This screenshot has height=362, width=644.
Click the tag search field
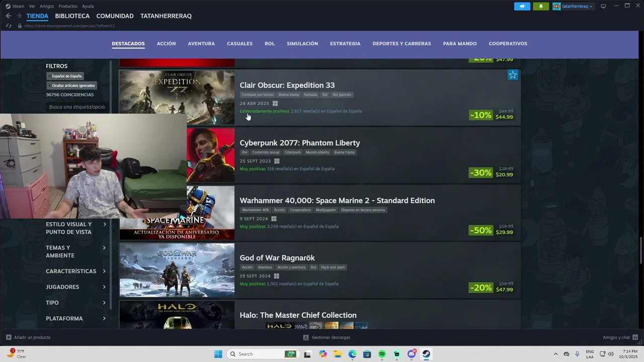click(x=76, y=107)
